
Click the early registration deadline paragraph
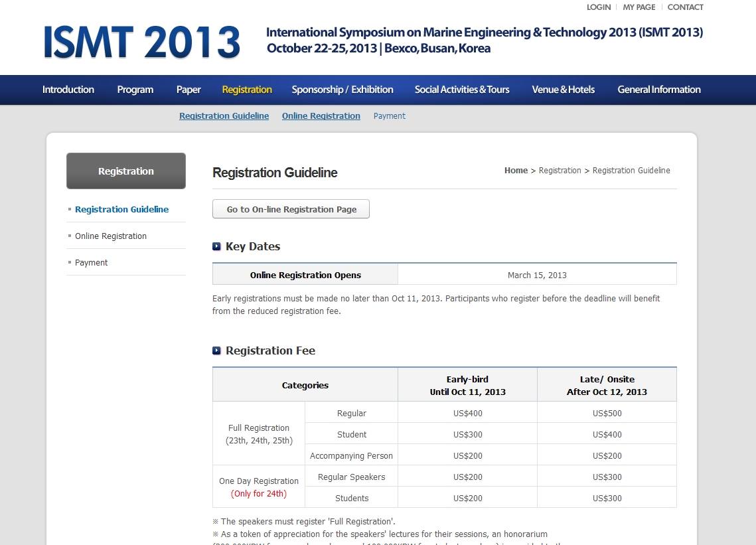pyautogui.click(x=436, y=305)
